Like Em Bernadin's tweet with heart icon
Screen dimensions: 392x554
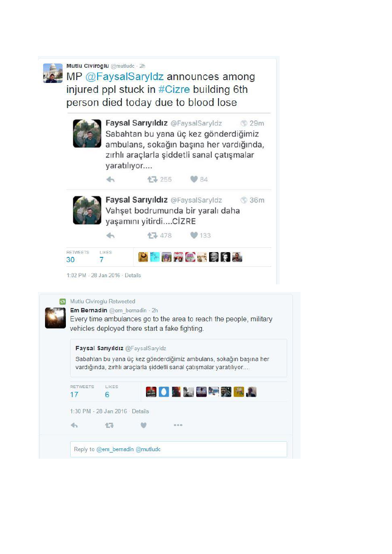coord(144,426)
